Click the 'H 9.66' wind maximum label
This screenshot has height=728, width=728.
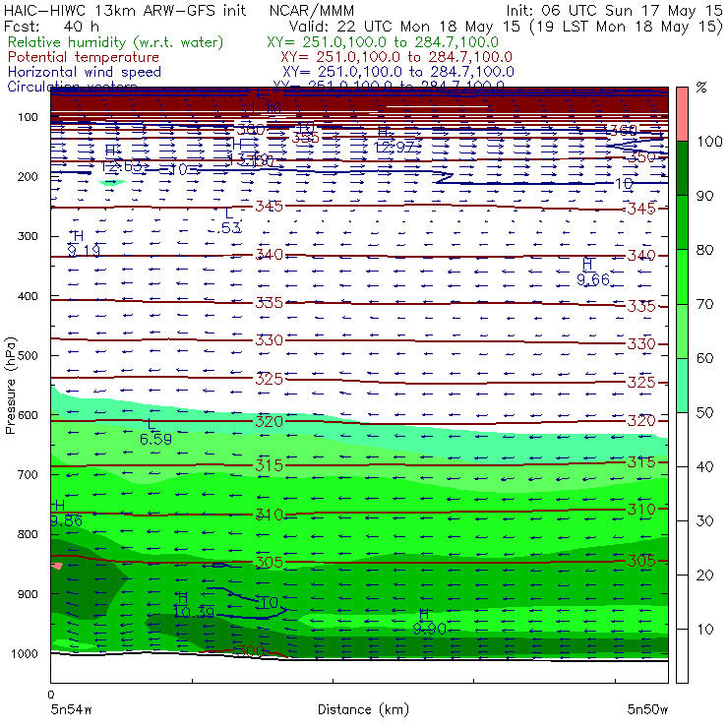[x=593, y=273]
